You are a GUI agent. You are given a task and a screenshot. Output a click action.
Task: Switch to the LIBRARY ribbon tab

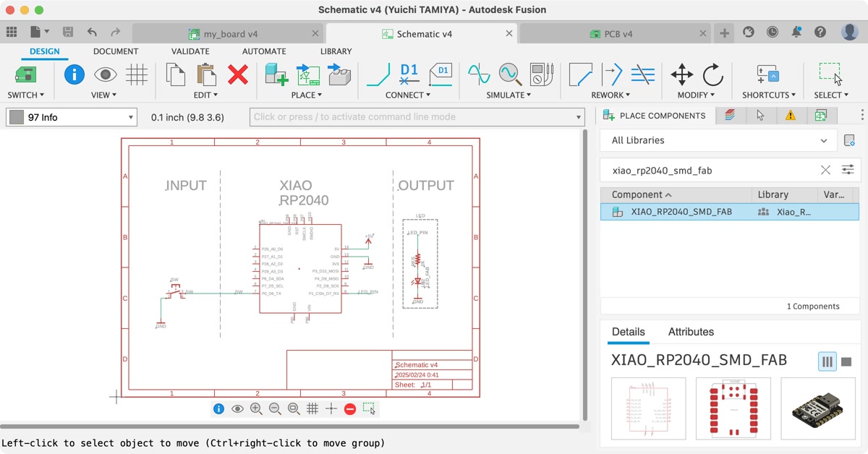[336, 51]
